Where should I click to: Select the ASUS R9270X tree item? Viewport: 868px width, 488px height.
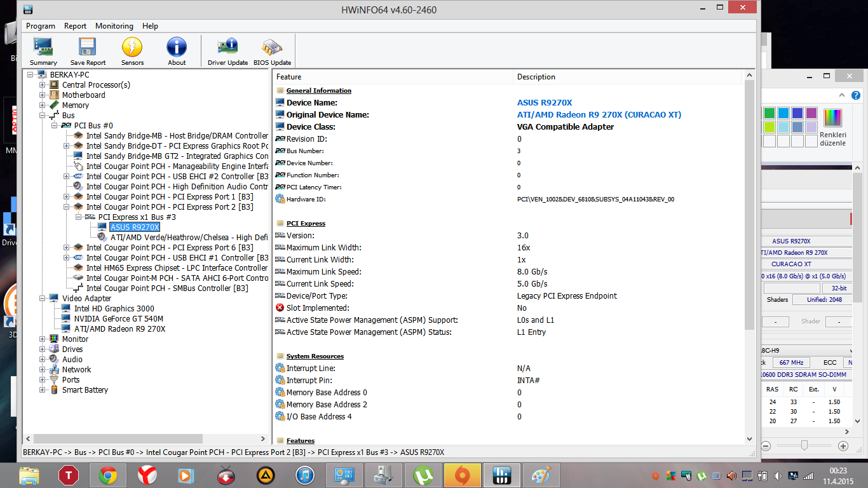[135, 227]
